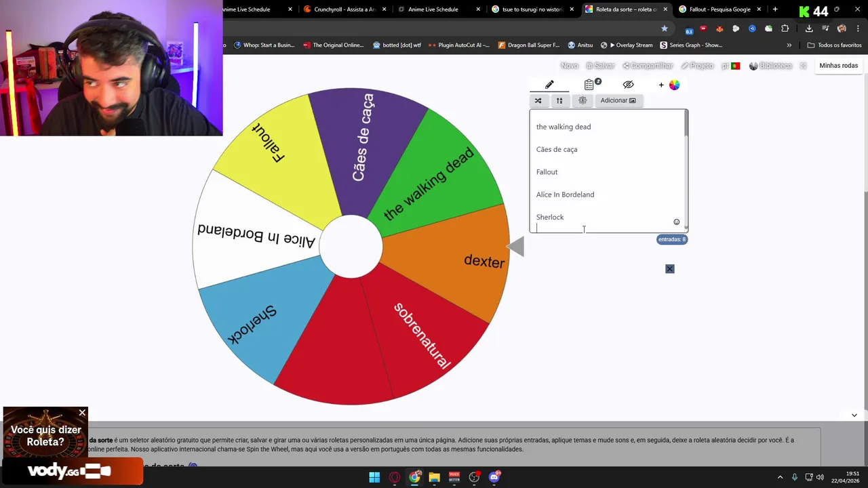Switch to 'tsue to tsurugi' Google tab
The width and height of the screenshot is (868, 488).
(533, 9)
